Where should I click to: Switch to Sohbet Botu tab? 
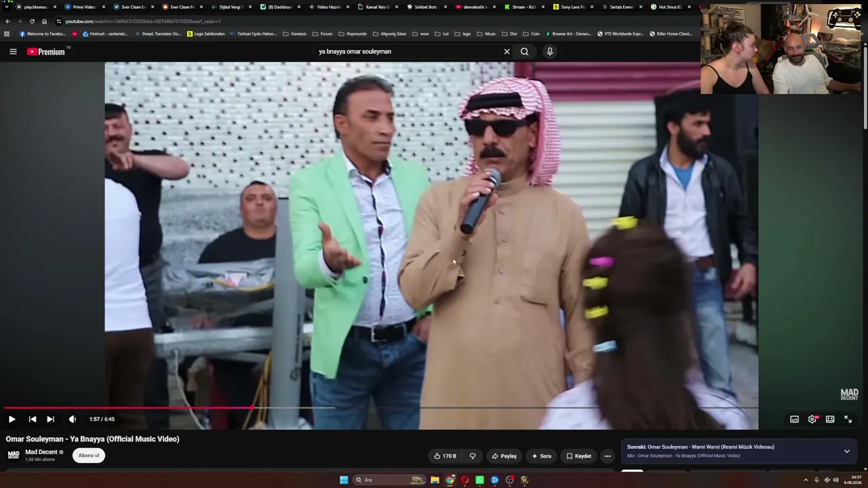426,7
